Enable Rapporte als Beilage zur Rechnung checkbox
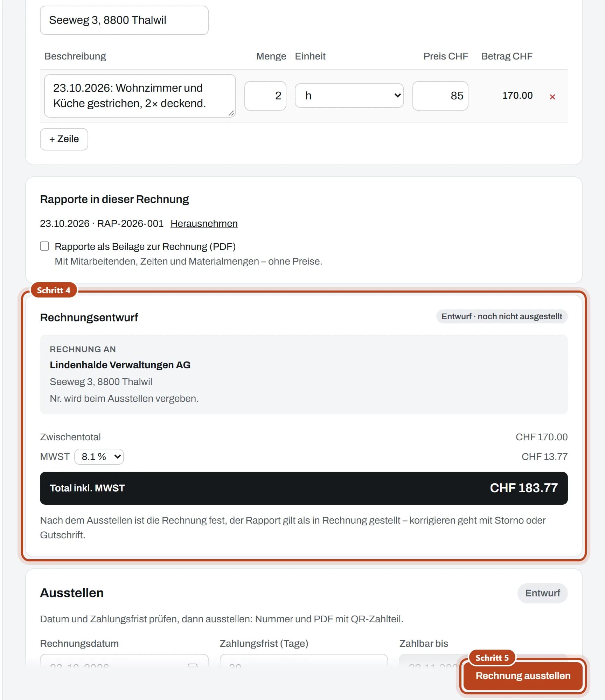This screenshot has width=605, height=700. click(x=44, y=246)
